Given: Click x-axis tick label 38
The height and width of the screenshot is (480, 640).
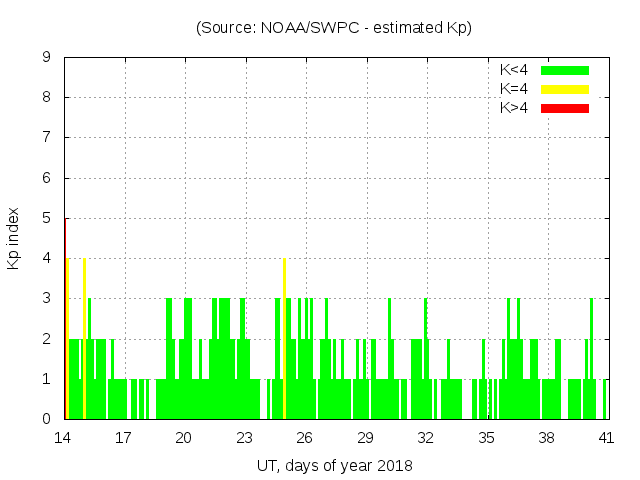Looking at the screenshot, I should tap(547, 437).
